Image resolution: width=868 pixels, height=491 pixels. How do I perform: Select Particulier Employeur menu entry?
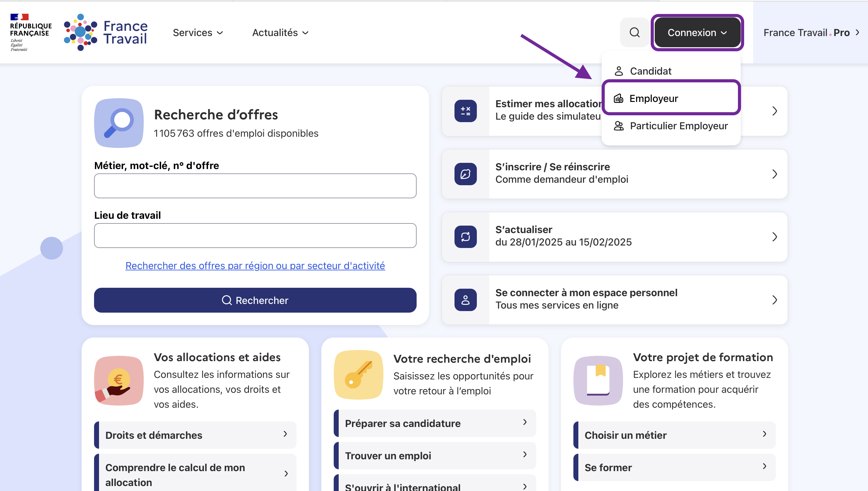click(x=678, y=126)
